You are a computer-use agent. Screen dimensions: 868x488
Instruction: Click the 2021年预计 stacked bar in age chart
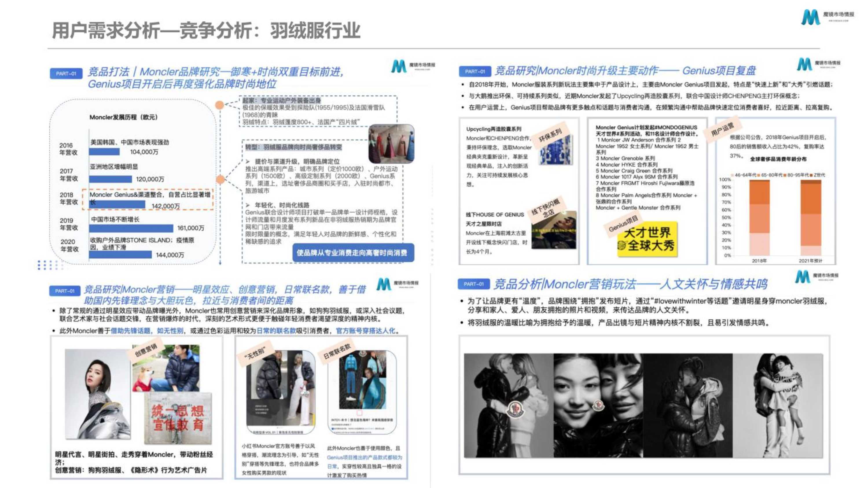810,218
